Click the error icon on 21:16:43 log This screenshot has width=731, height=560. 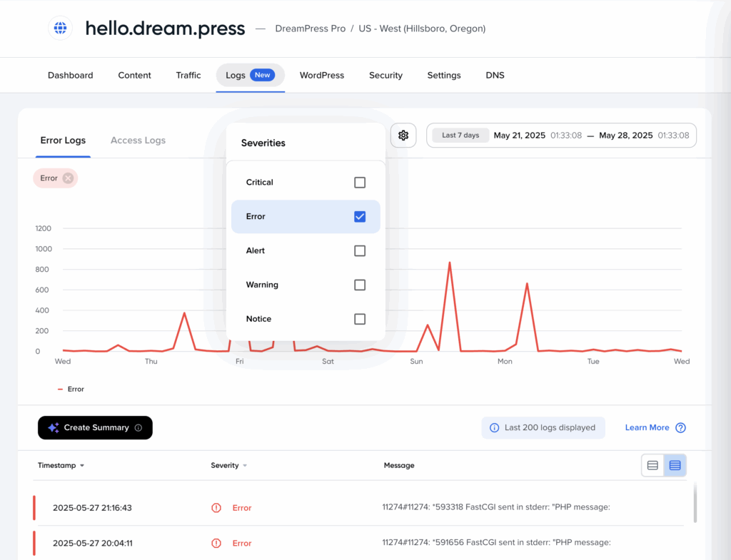pos(216,508)
